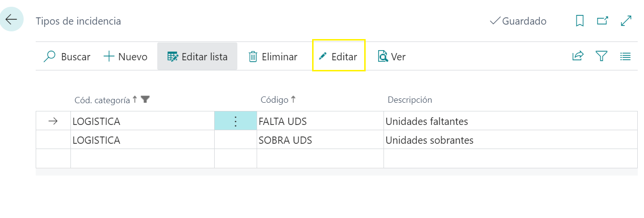Open Descripción column header menu
This screenshot has width=644, height=218.
410,100
